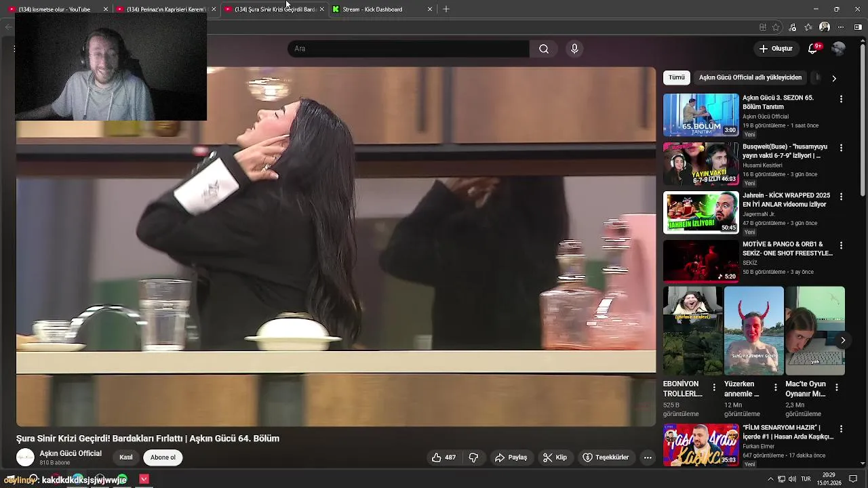Click the Teşekkürler thanks button
Image resolution: width=868 pixels, height=488 pixels.
point(606,457)
